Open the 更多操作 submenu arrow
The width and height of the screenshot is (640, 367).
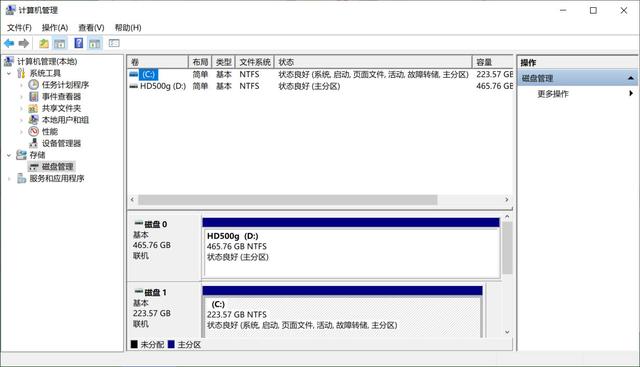tap(631, 93)
